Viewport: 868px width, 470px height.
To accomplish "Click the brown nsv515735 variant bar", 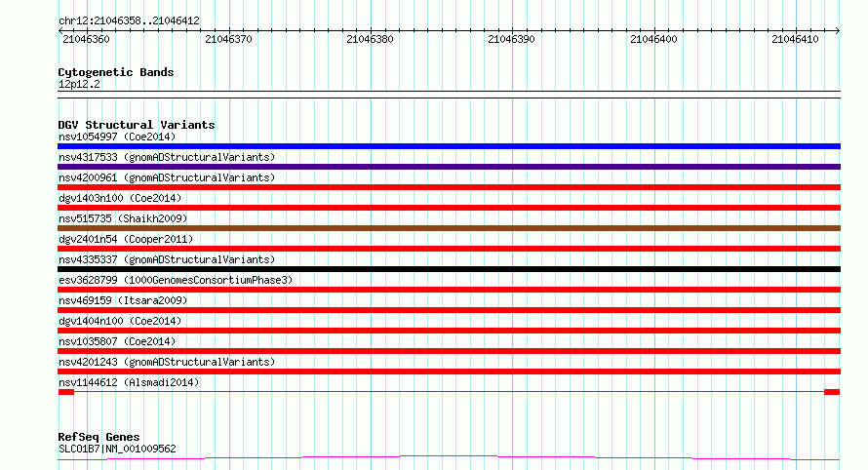I will pyautogui.click(x=449, y=228).
